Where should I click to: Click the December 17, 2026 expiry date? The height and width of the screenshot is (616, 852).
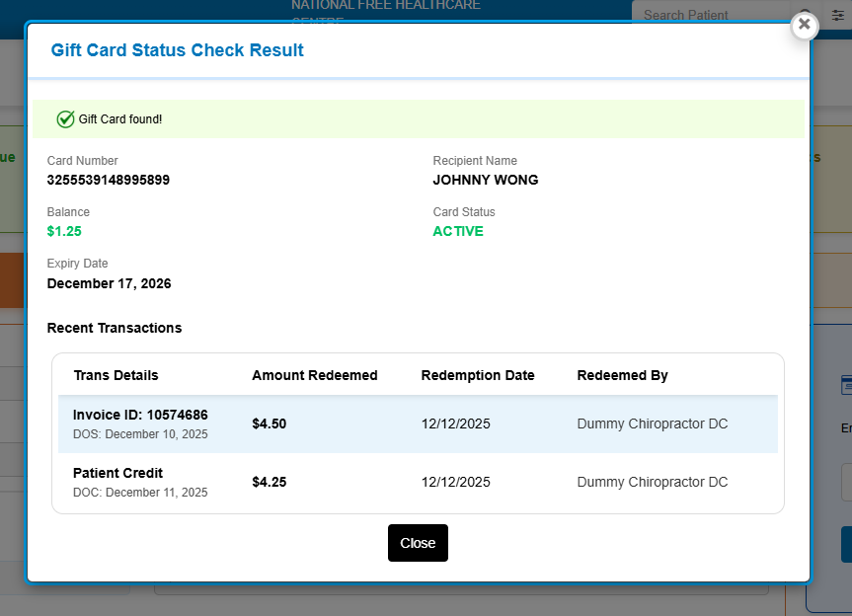tap(109, 283)
